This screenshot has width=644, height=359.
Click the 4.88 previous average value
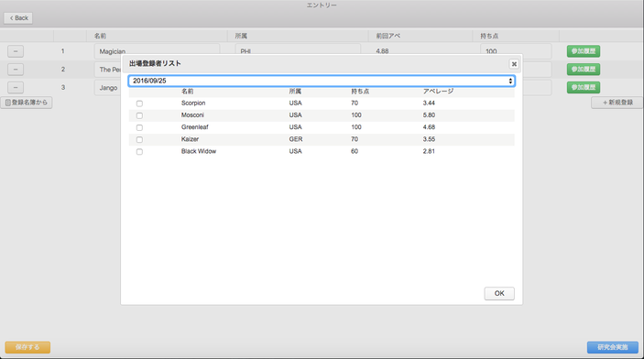[x=382, y=51]
